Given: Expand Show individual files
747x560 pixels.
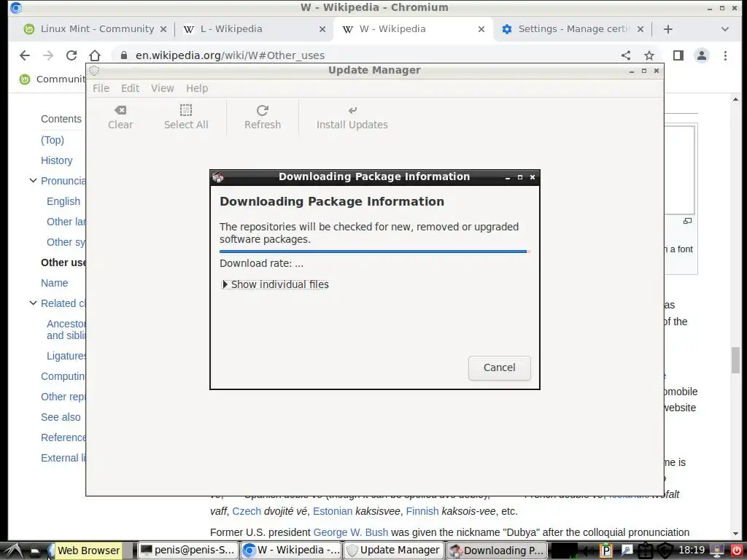Looking at the screenshot, I should click(275, 284).
